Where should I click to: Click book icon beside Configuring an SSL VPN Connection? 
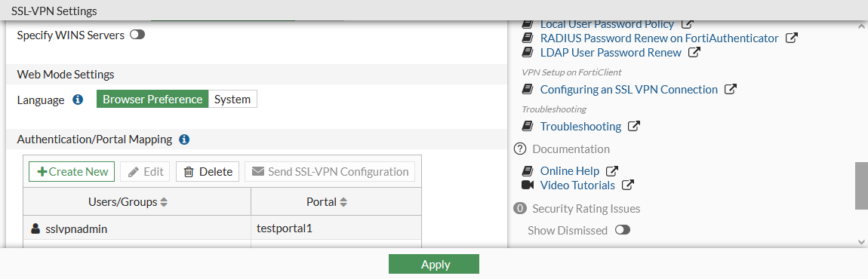(x=528, y=89)
